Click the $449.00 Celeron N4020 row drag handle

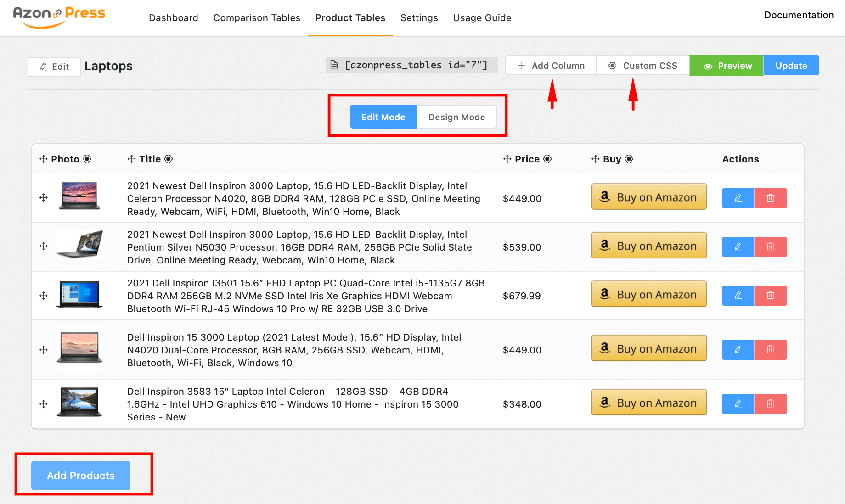click(x=44, y=197)
